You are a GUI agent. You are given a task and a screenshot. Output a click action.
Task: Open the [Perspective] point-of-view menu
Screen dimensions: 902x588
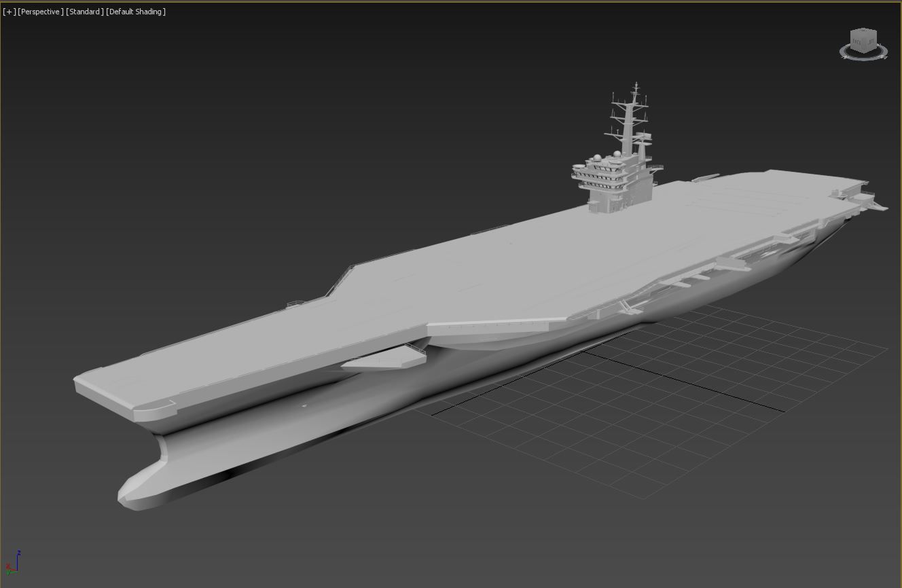[x=41, y=12]
